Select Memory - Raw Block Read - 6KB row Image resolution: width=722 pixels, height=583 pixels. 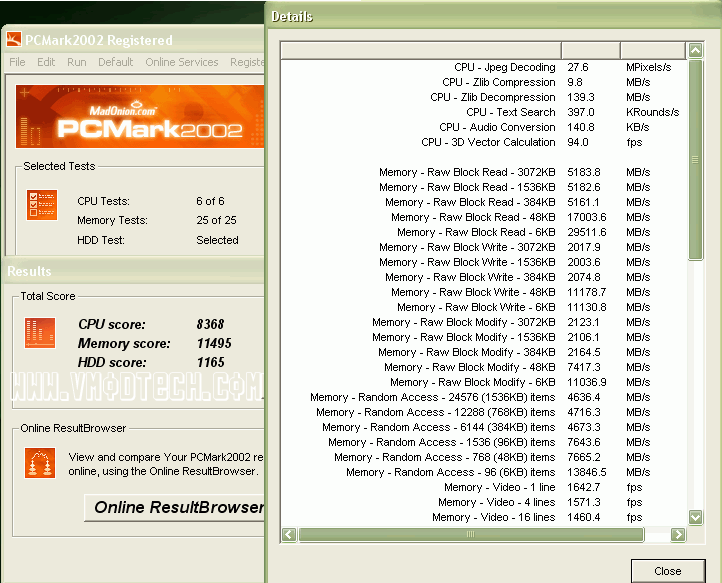tap(483, 232)
